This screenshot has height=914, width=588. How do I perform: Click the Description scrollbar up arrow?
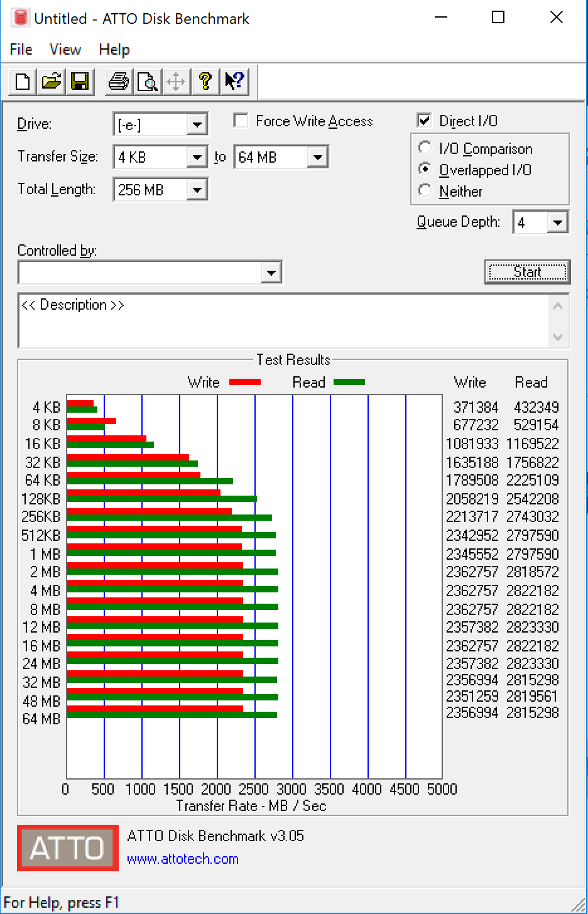558,307
